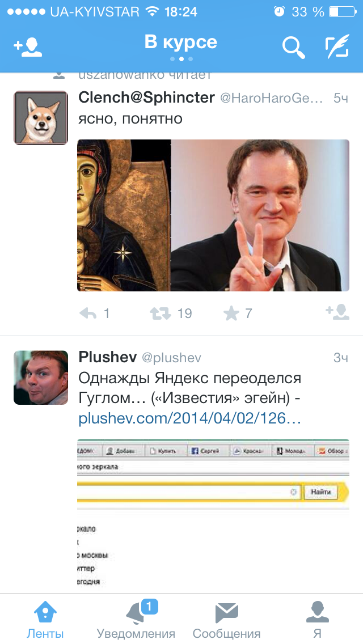Compose a new tweet with quill icon
This screenshot has width=363, height=644.
click(337, 47)
